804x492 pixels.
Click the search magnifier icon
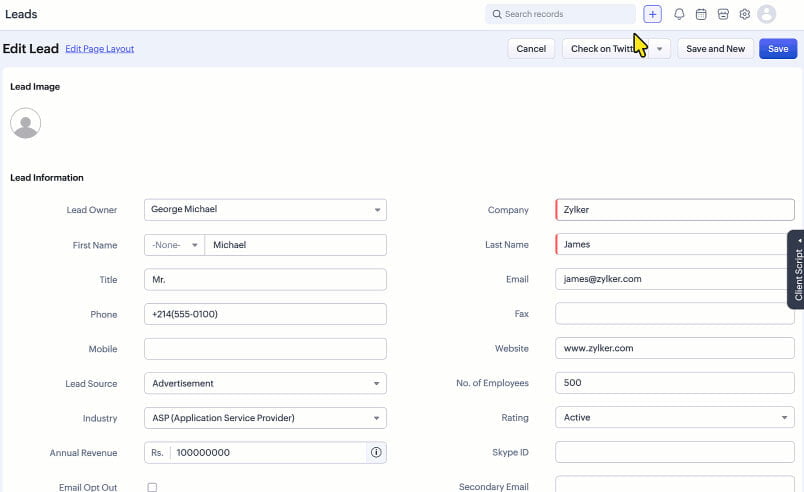pyautogui.click(x=496, y=14)
